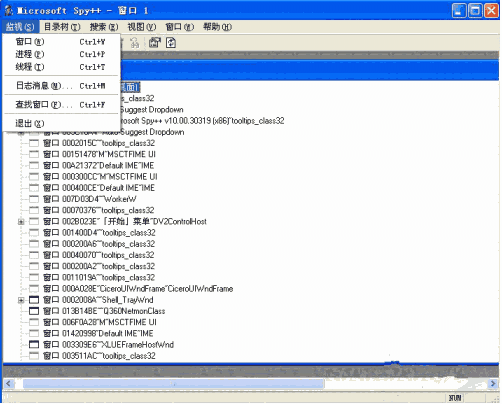Expand the 0028023E DV2ControlHost tree node
This screenshot has width=502, height=404.
21,222
